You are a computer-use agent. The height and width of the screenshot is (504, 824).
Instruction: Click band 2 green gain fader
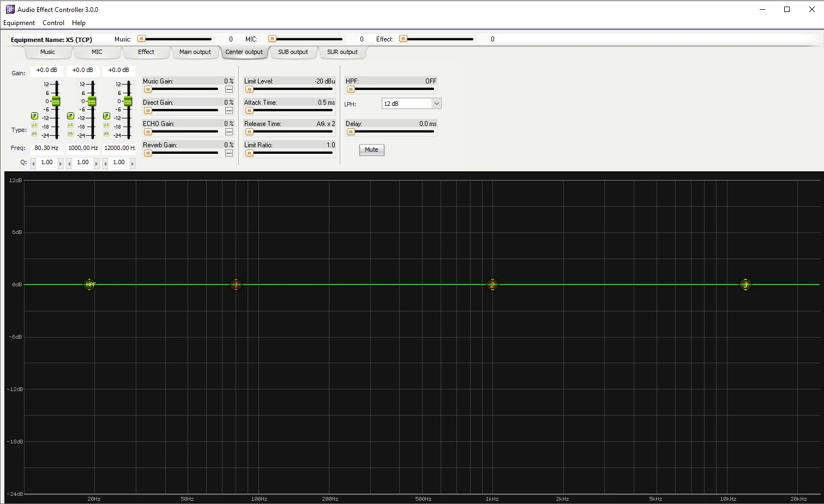pos(92,101)
